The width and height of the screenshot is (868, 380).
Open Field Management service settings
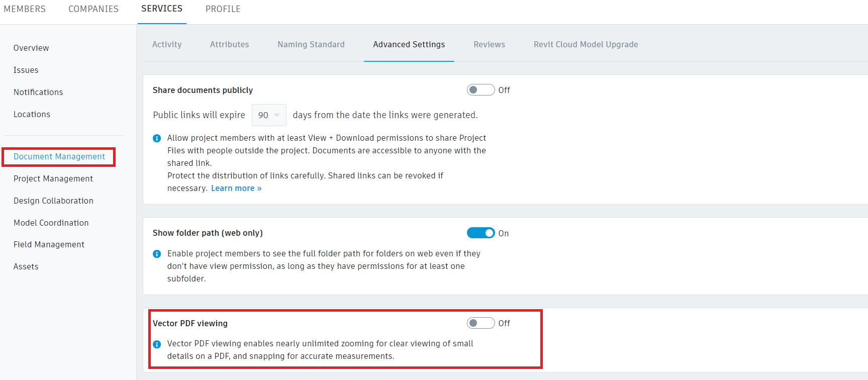point(49,245)
